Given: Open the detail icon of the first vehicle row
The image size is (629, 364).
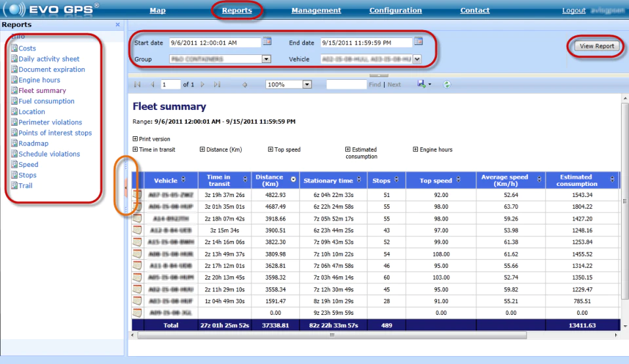Looking at the screenshot, I should coord(138,195).
